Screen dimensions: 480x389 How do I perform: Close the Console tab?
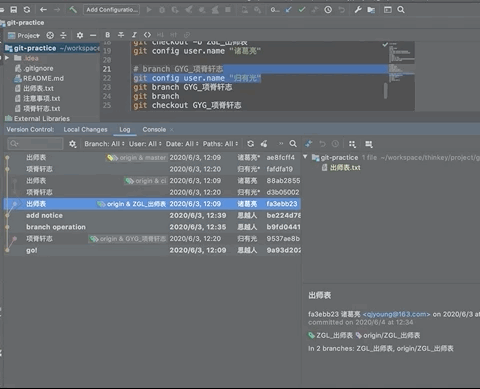(172, 130)
